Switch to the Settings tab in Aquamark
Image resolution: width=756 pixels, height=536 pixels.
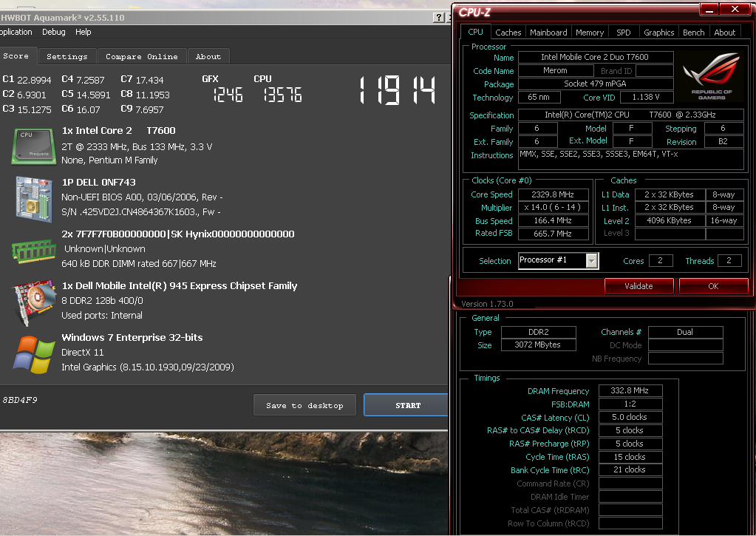tap(67, 56)
